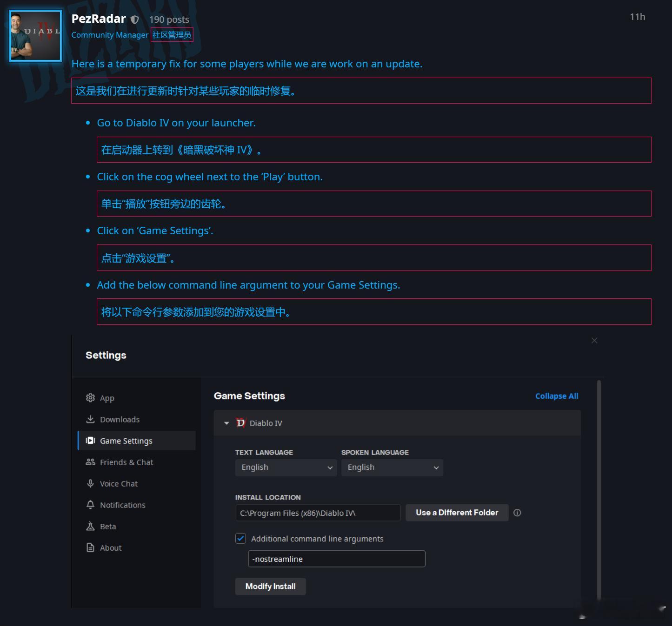This screenshot has height=626, width=672.
Task: Click the Modify Install button
Action: 270,586
